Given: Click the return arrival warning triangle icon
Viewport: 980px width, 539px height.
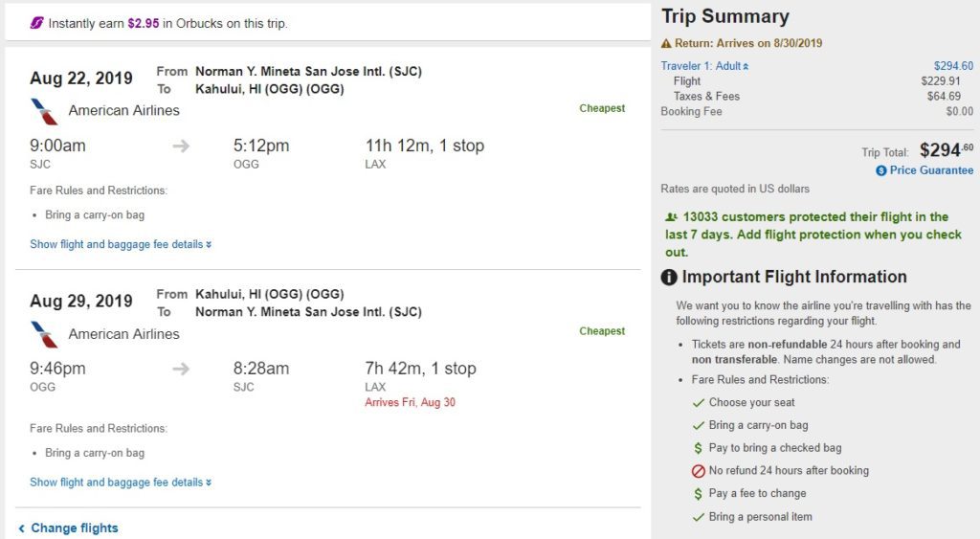Looking at the screenshot, I should [666, 44].
